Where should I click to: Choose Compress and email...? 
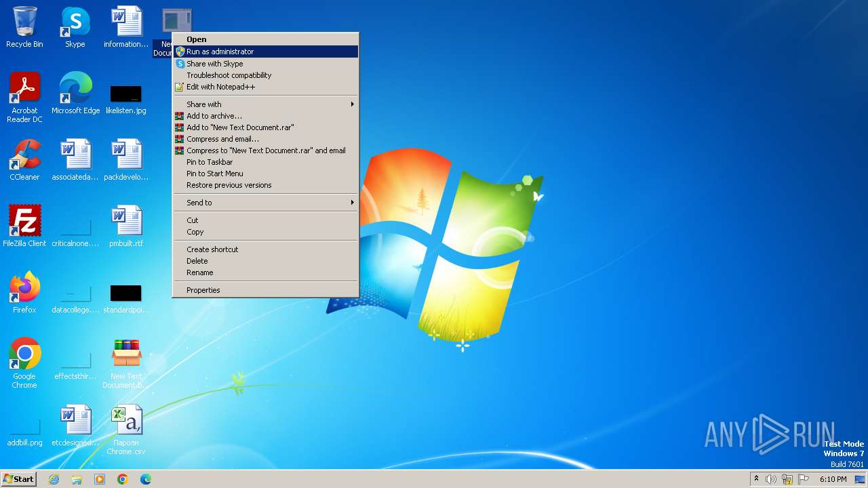coord(265,139)
